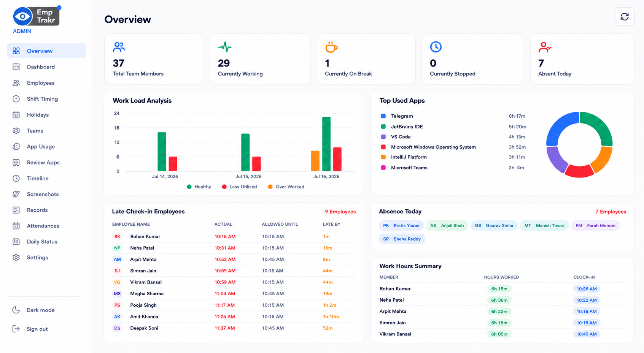
Task: Click the Jul 16 orange Over Worked bar
Action: [315, 161]
